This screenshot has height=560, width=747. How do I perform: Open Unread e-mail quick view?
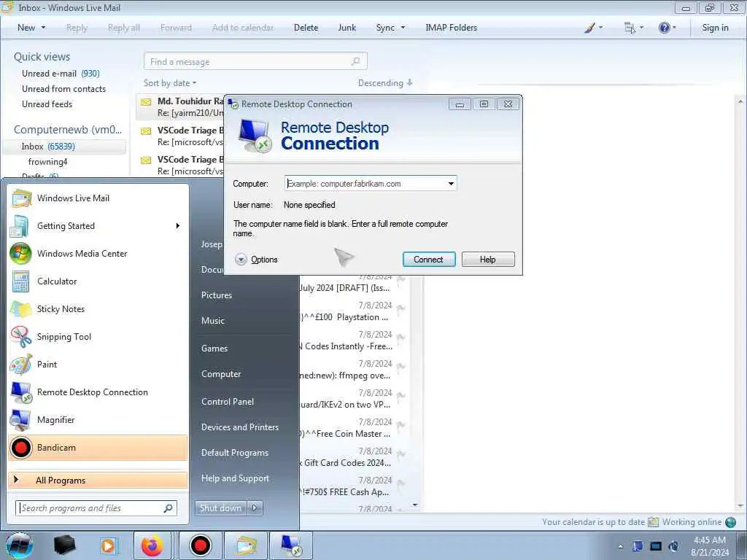point(61,74)
